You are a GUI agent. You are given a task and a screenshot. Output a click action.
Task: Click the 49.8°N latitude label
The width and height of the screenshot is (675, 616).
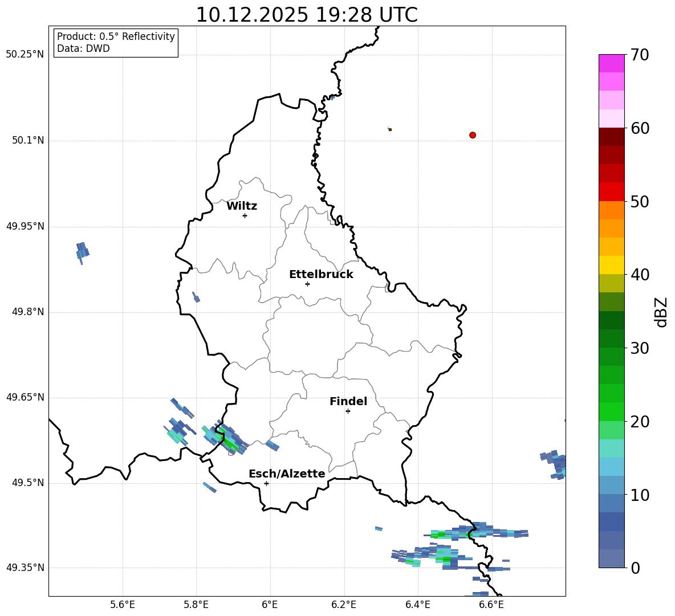29,312
